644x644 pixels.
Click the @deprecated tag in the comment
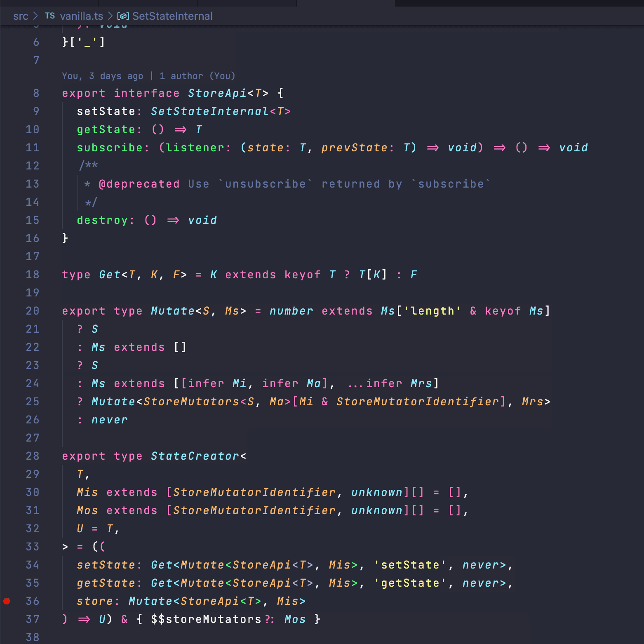[139, 184]
